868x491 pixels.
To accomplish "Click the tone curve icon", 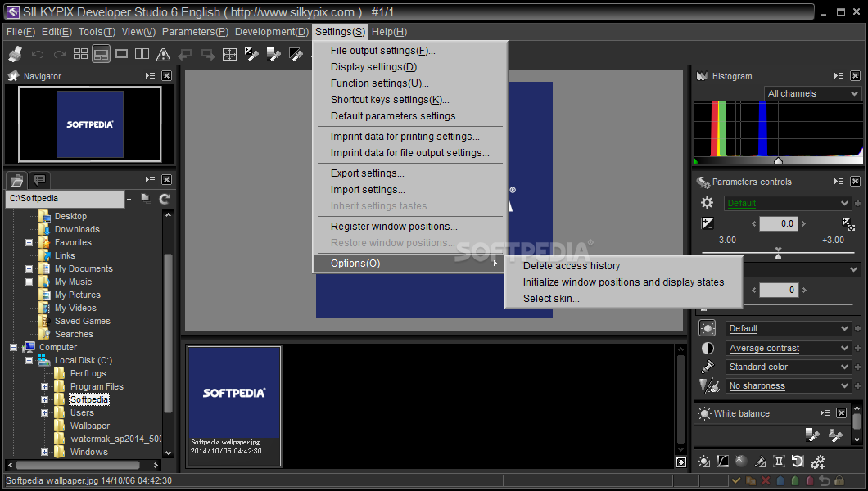I will [722, 462].
